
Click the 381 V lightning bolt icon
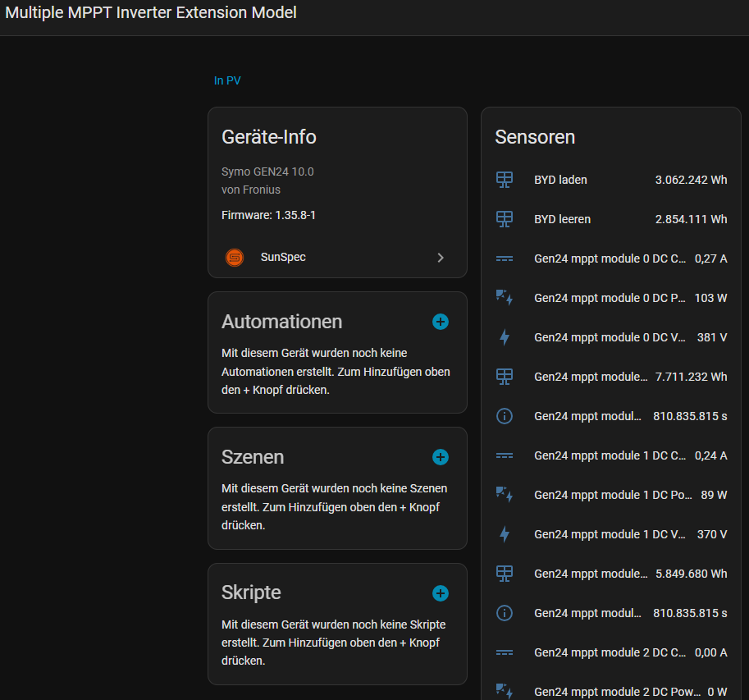[505, 337]
